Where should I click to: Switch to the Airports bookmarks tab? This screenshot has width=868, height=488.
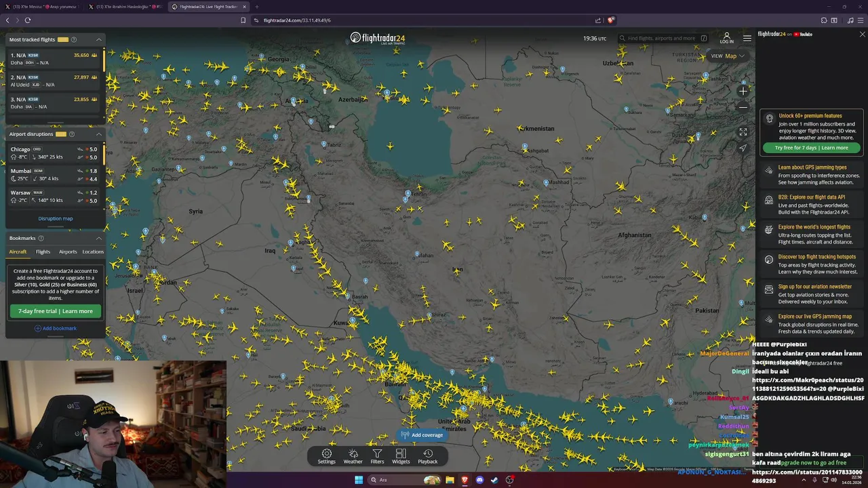(x=68, y=251)
